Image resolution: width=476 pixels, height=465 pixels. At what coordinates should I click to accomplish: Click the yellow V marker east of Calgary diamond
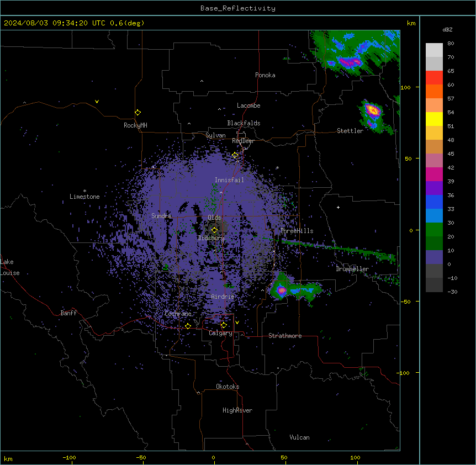(x=237, y=323)
